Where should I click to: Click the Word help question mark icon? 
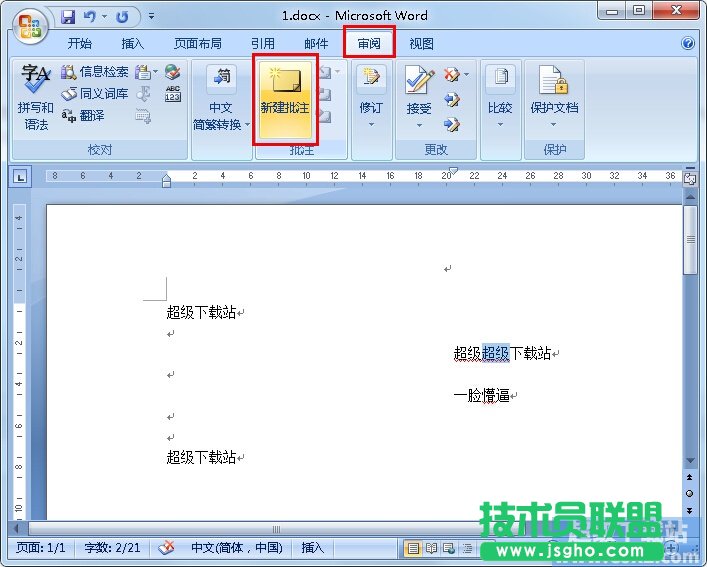pos(688,44)
